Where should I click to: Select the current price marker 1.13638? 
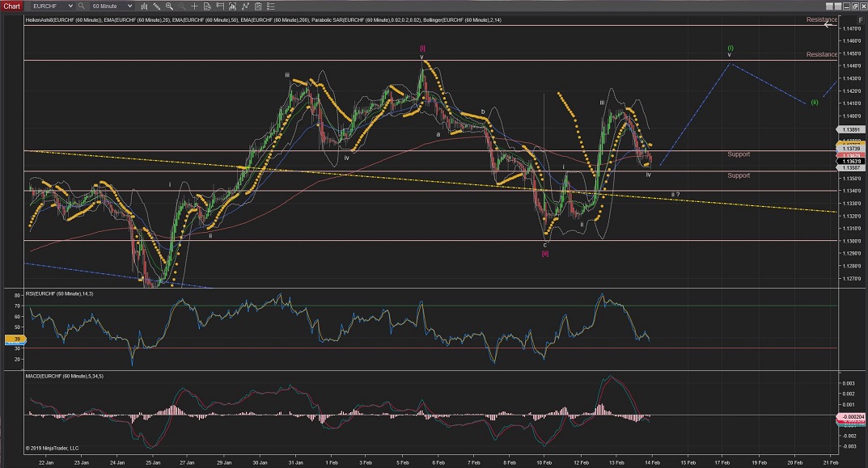pos(851,162)
